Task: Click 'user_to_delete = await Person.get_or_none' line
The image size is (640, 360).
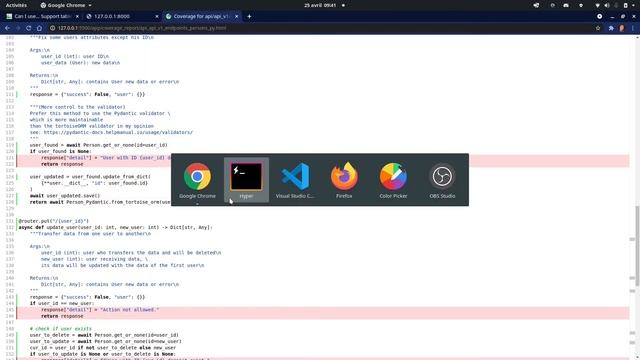Action: click(104, 335)
